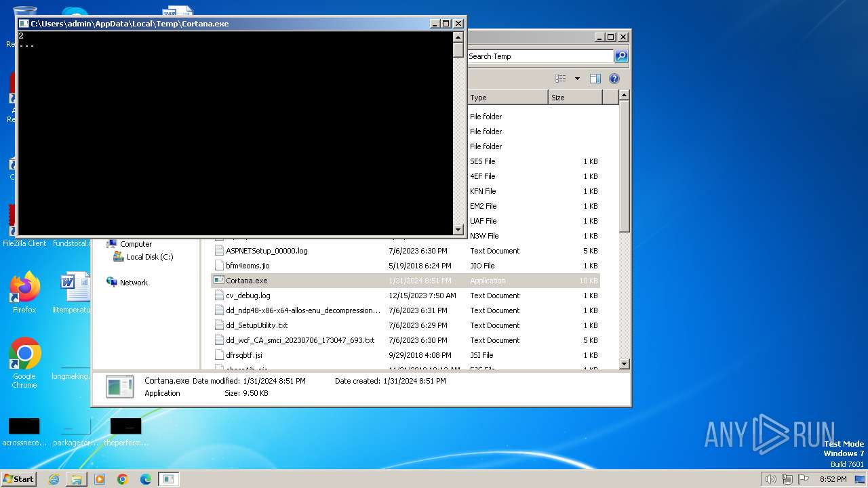Select the longmaking desktop file
This screenshot has width=868, height=488.
71,376
